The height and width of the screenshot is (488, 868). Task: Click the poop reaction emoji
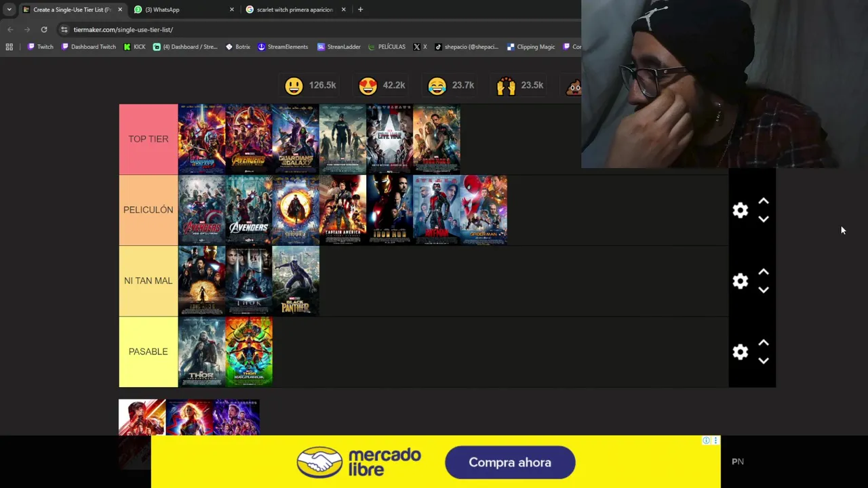point(574,85)
